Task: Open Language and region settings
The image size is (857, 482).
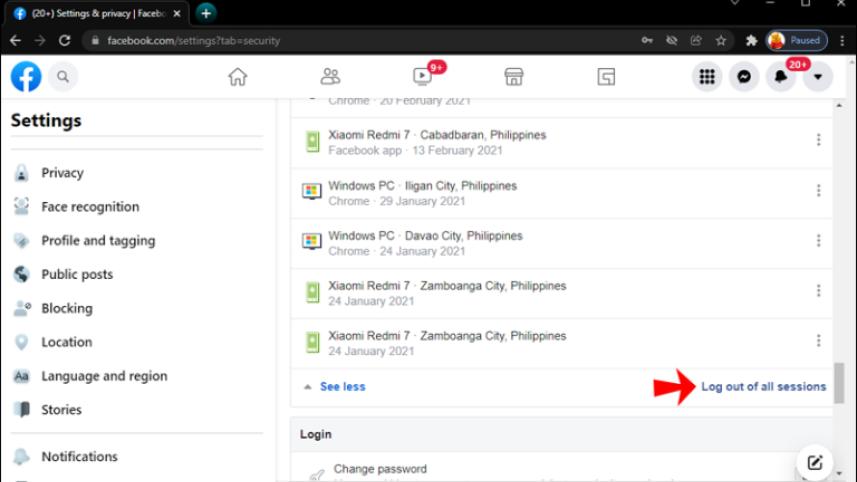Action: 104,376
